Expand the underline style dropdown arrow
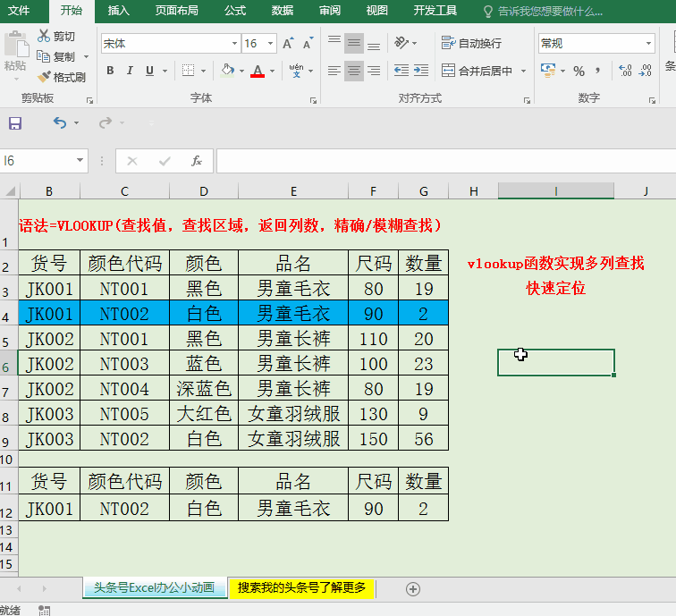The image size is (676, 616). 165,71
